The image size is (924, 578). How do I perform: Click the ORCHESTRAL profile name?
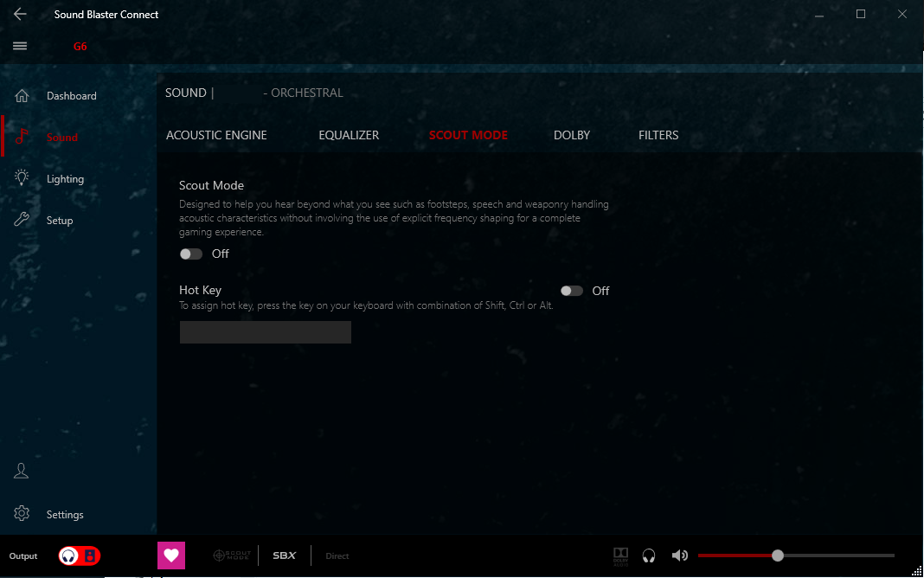307,93
